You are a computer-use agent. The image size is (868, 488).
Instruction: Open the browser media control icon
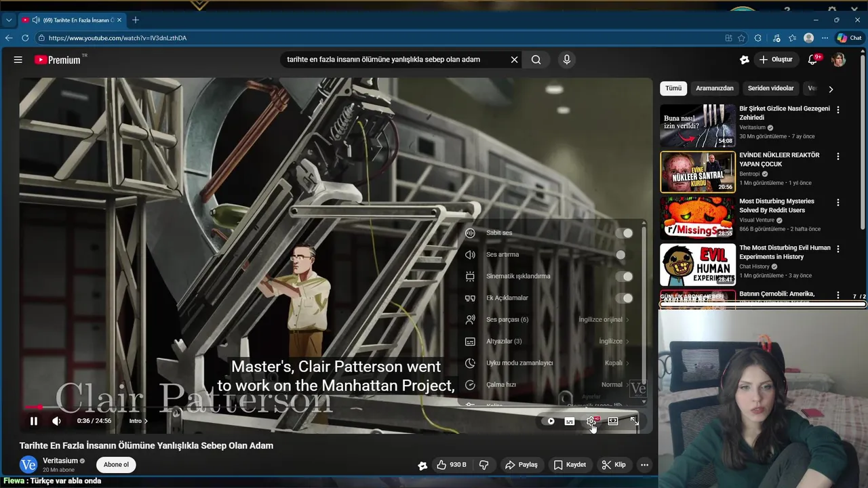point(776,38)
